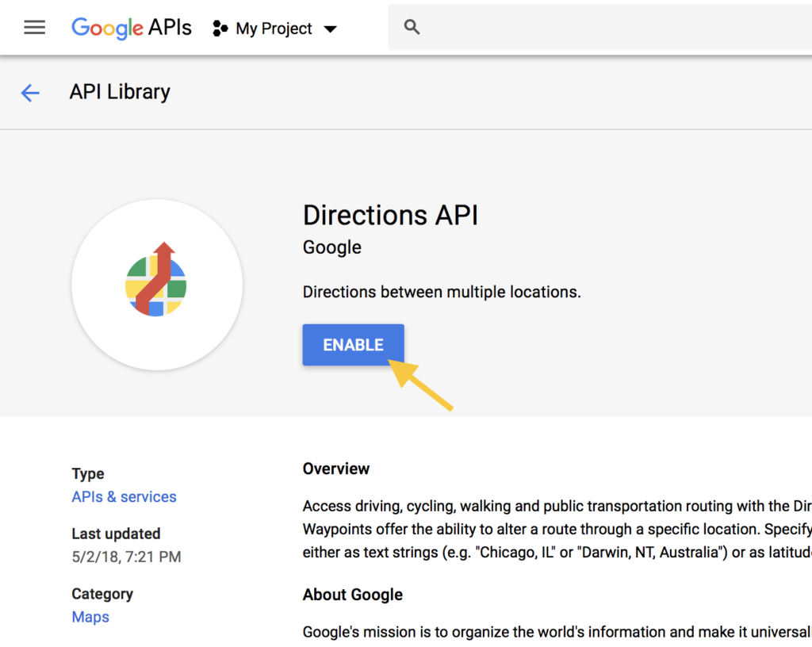812x647 pixels.
Task: Go to the API Library page
Action: (119, 92)
